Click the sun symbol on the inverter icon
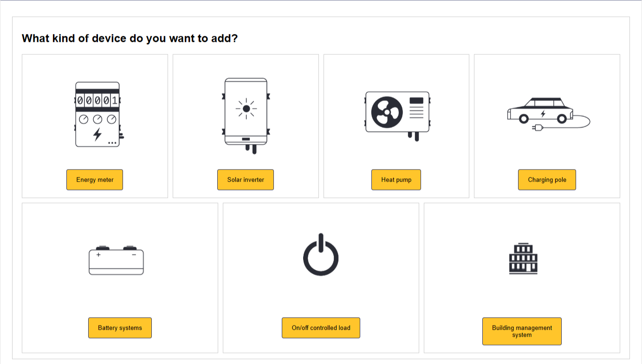Viewport: 642px width, 364px height. pos(246,109)
